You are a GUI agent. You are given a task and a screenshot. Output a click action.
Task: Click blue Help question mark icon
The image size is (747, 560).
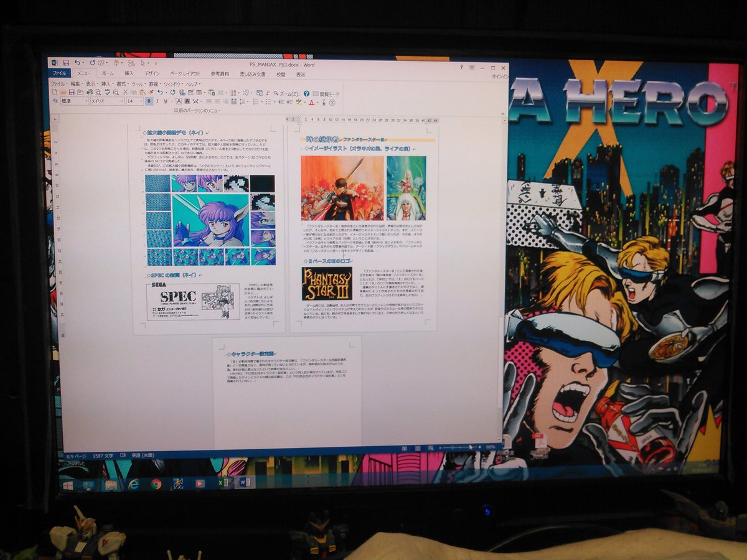coord(306,93)
